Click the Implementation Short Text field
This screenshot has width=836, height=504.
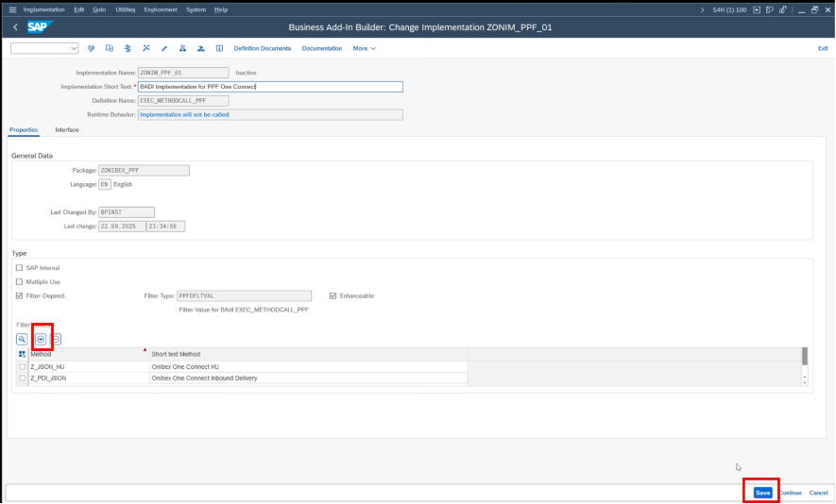pyautogui.click(x=270, y=87)
